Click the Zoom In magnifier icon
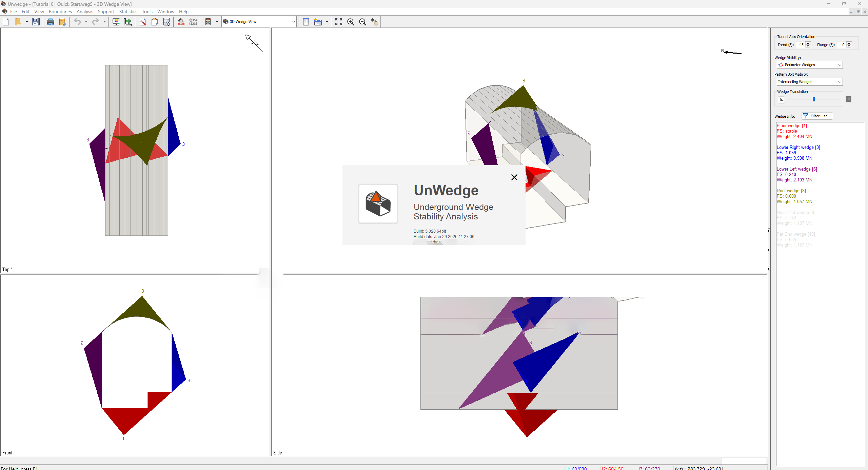 click(351, 22)
